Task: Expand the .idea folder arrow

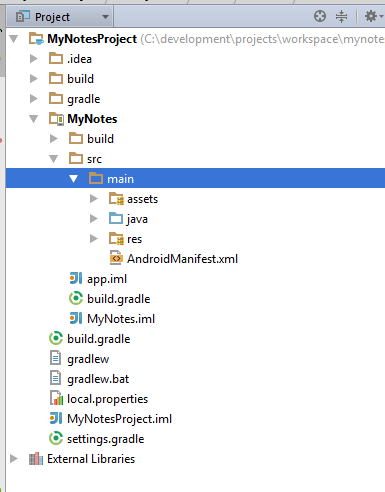Action: pyautogui.click(x=34, y=59)
